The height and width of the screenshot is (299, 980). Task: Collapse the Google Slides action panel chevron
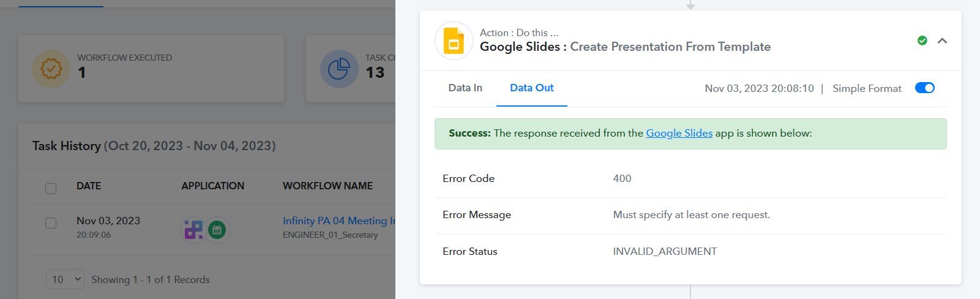pyautogui.click(x=942, y=40)
